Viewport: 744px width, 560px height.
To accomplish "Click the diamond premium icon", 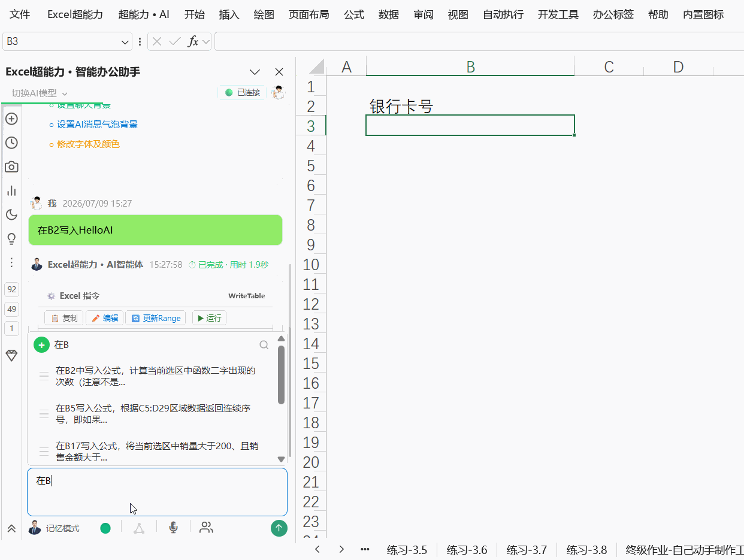I will 11,355.
